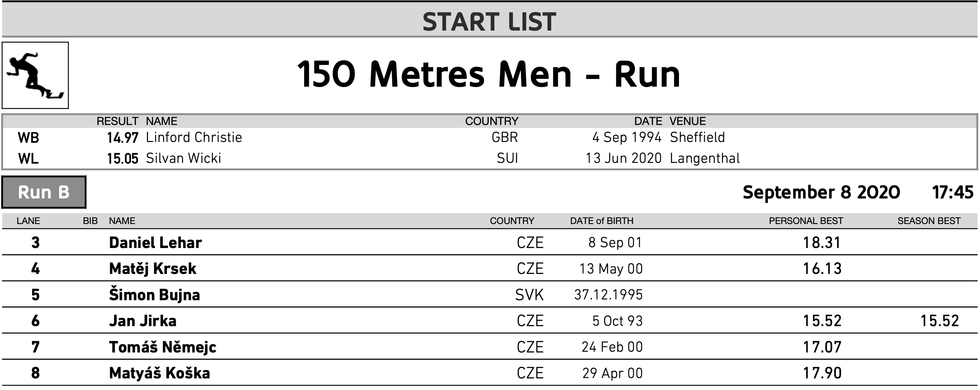Select athlete name Matěj Krsek
The width and height of the screenshot is (980, 390).
tap(153, 269)
